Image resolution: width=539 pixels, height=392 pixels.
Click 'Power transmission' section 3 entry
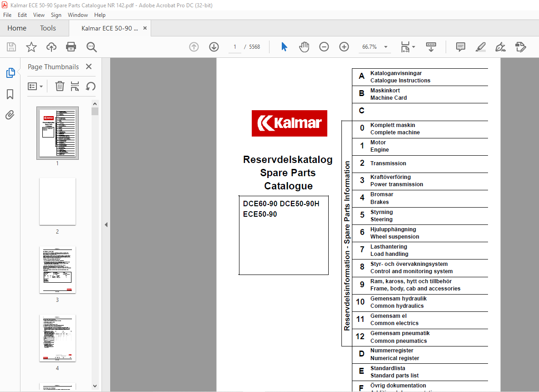point(397,184)
